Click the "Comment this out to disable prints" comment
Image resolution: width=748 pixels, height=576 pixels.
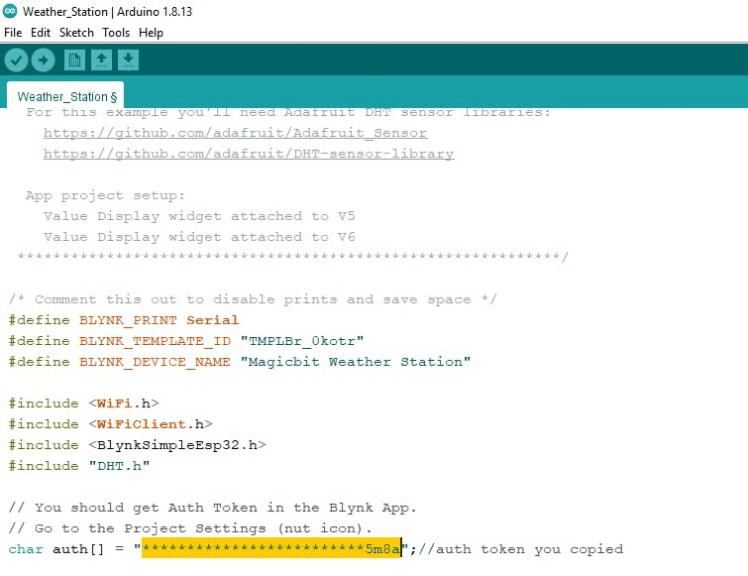tap(253, 299)
